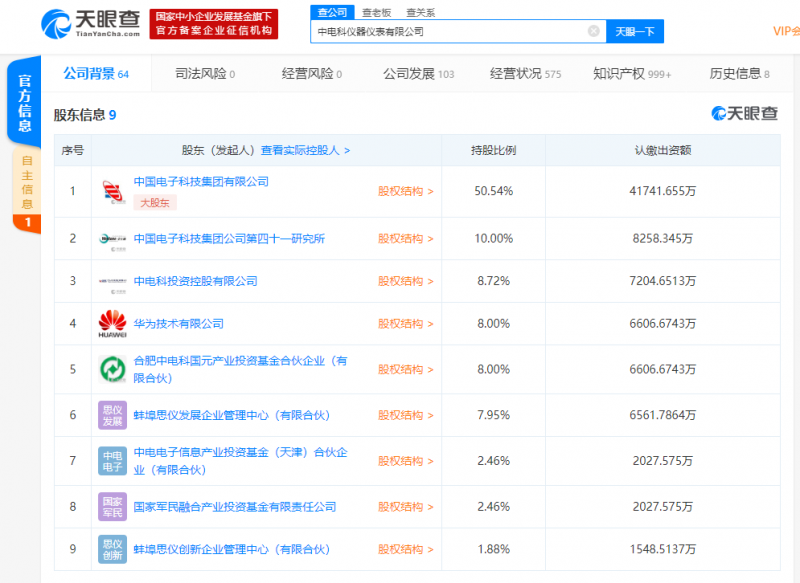Viewport: 800px width, 583px height.
Task: Click the blue 中电电子 logo badge
Action: pos(112,461)
